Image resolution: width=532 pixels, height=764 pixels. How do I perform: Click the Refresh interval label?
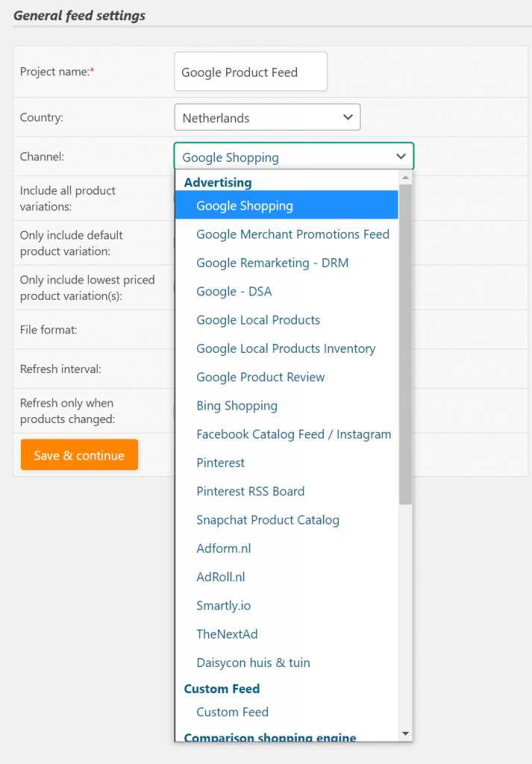click(x=60, y=369)
